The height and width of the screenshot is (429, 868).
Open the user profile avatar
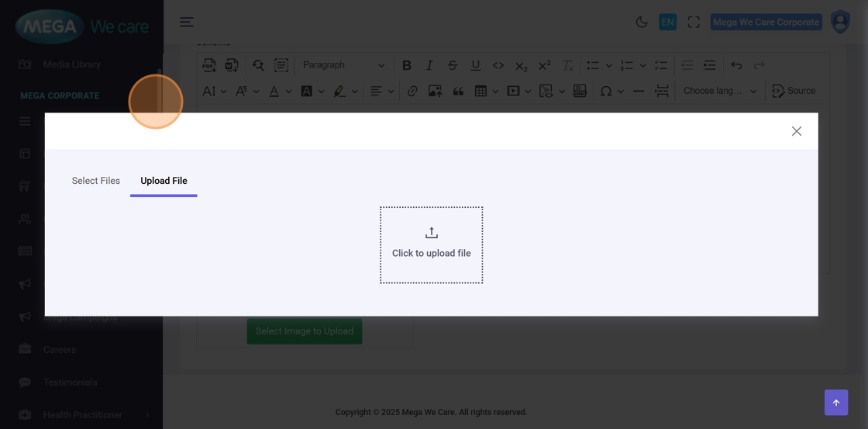[840, 22]
